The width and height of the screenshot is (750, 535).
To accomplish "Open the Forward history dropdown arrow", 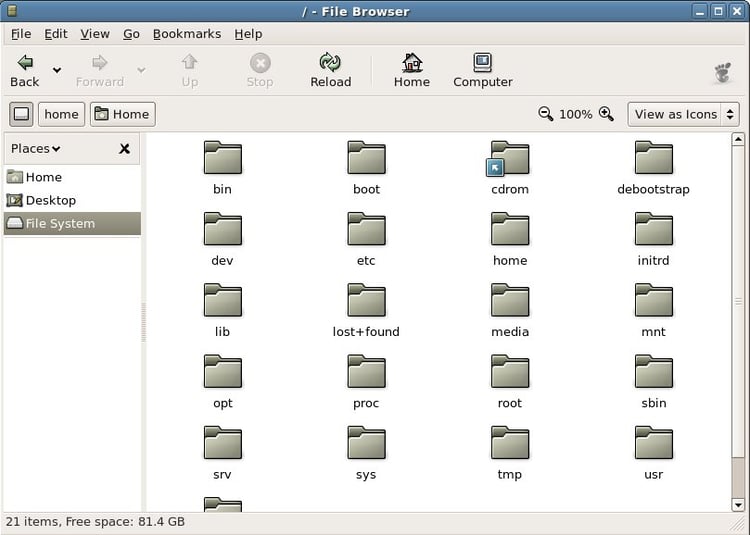I will (x=141, y=70).
